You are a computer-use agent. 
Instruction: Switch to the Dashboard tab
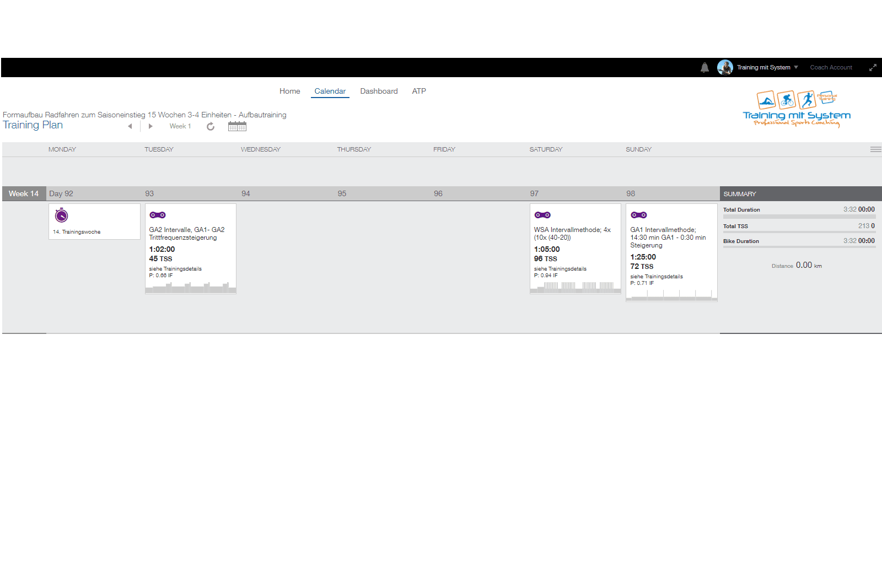[x=379, y=91]
